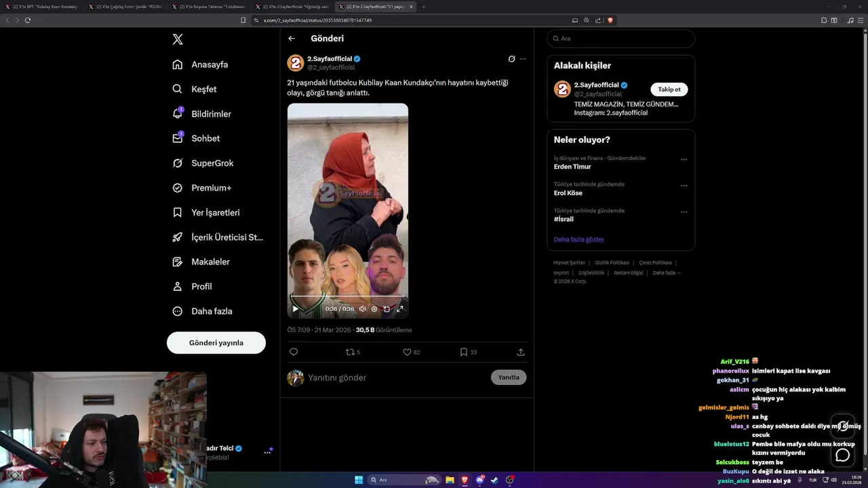Click the share icon under the post
The image size is (868, 488).
(521, 352)
